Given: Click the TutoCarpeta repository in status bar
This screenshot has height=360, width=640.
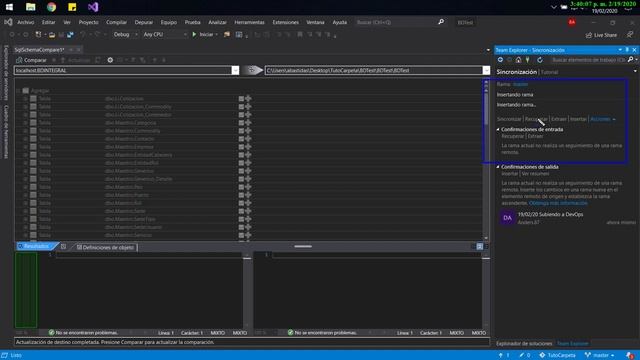Looking at the screenshot, I should pyautogui.click(x=558, y=356).
